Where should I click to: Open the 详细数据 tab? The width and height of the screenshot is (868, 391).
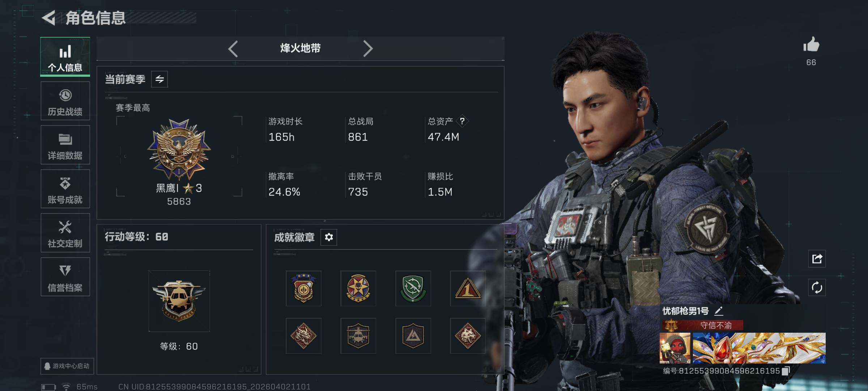[x=65, y=145]
